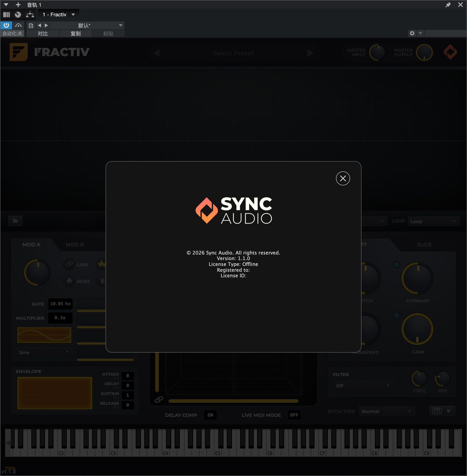The image size is (467, 476).
Task: Click the 对比 compare button
Action: [43, 34]
